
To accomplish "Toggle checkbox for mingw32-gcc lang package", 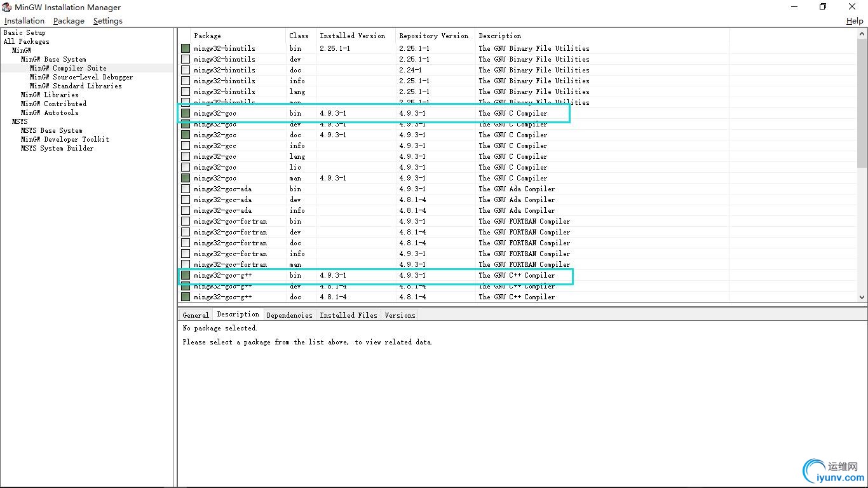I will click(x=186, y=156).
